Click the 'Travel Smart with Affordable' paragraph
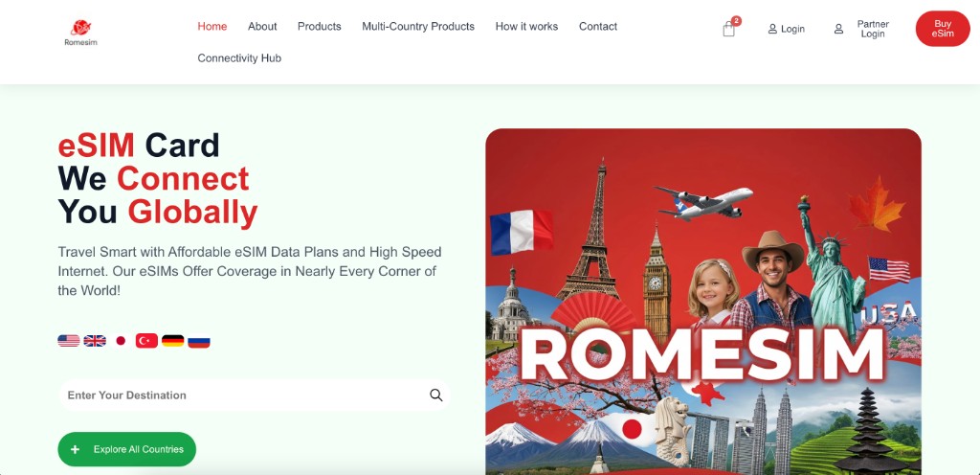Screen dimensions: 980x475 pyautogui.click(x=250, y=271)
